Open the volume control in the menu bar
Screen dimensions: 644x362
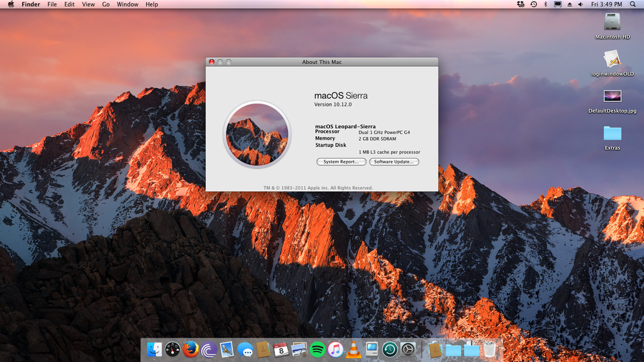tap(580, 4)
